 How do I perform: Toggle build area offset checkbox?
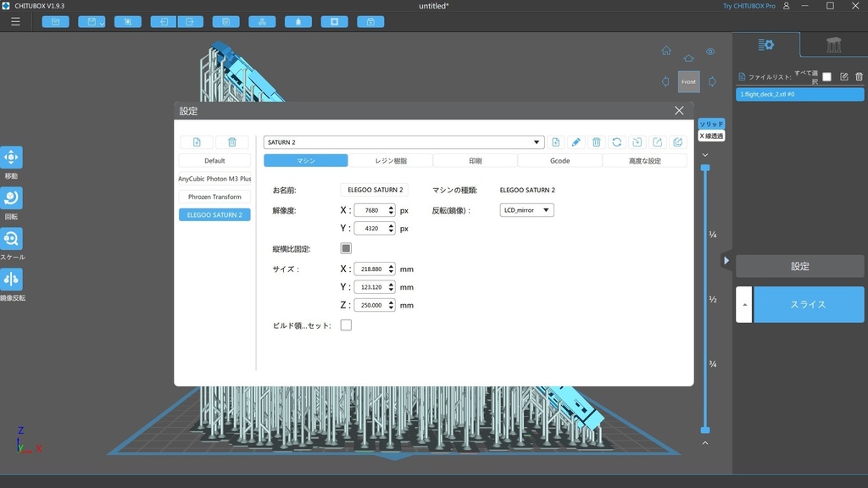coord(346,325)
